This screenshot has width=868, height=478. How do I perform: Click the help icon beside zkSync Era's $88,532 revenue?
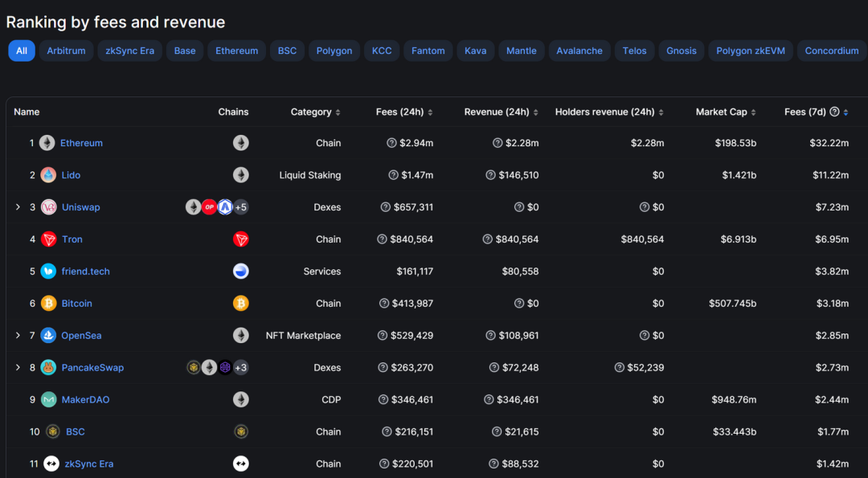point(493,464)
